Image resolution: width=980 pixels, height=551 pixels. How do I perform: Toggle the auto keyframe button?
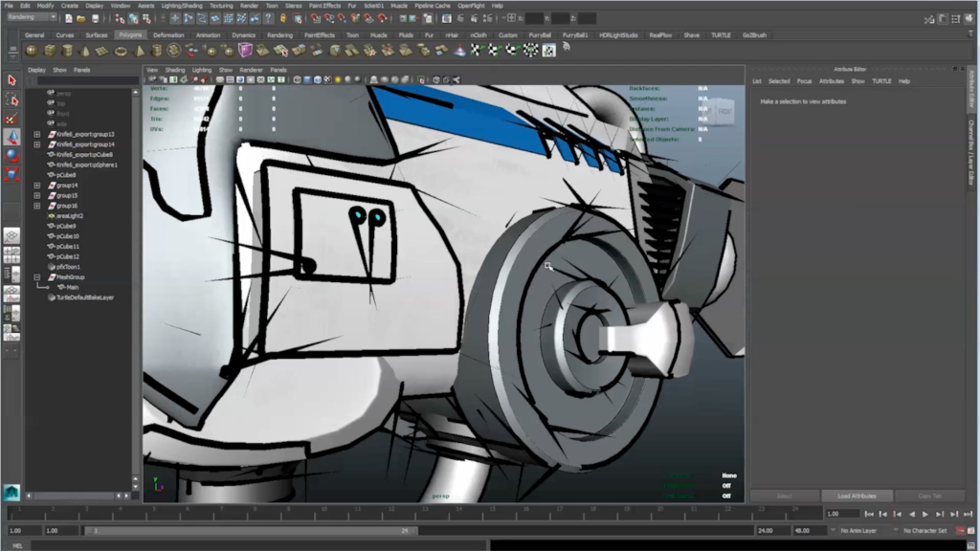[961, 530]
